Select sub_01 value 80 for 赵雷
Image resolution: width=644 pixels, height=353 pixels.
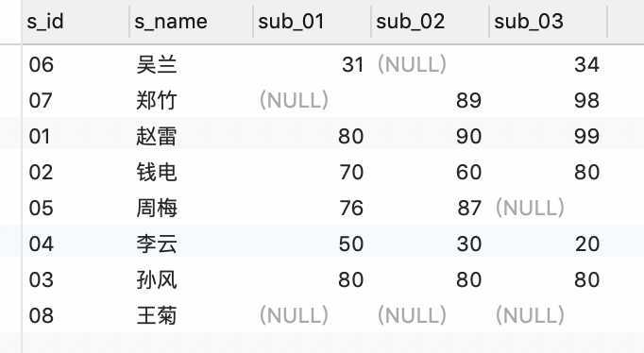350,136
